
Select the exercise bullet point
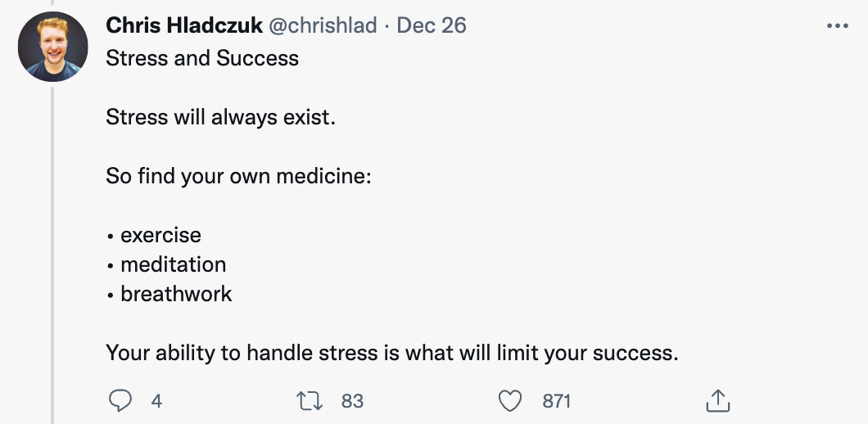(x=154, y=235)
